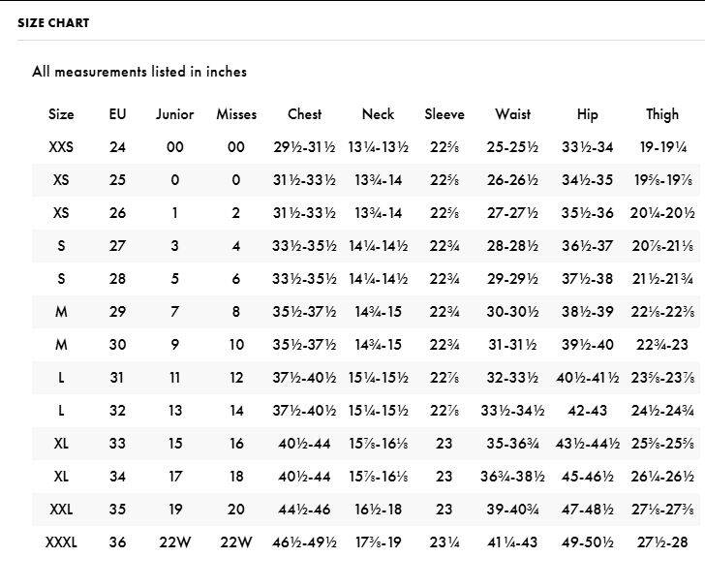Select the Hip column header

tap(588, 114)
